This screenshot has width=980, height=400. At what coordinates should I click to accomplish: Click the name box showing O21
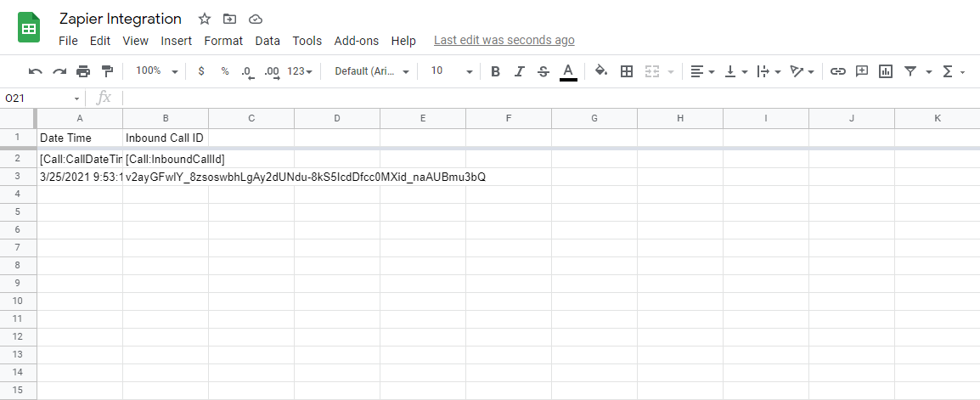(x=42, y=99)
